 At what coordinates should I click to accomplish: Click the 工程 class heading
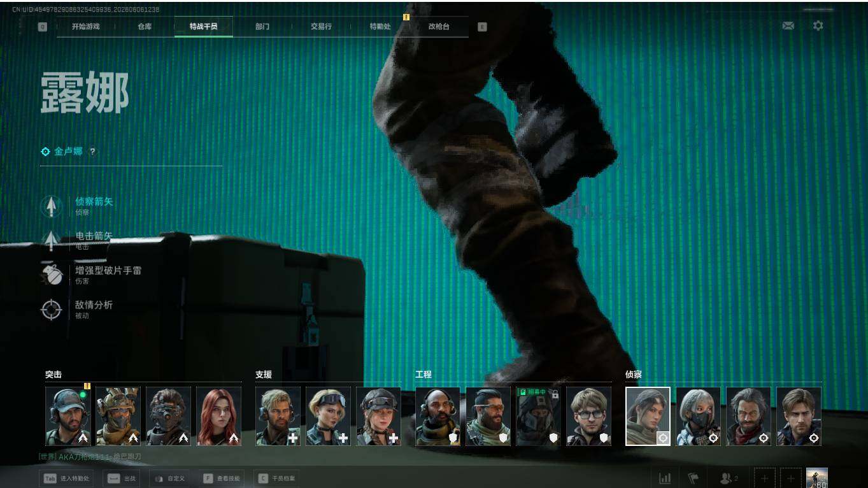tap(423, 375)
